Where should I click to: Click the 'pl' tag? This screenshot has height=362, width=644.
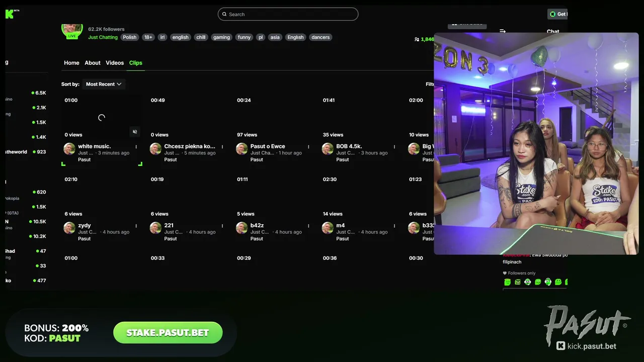261,37
